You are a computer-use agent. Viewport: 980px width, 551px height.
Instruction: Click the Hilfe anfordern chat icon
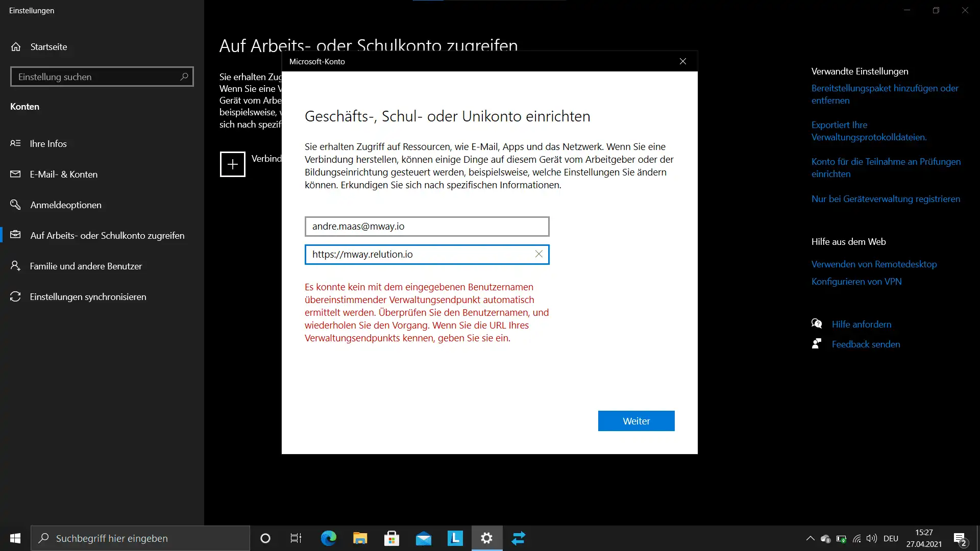click(817, 324)
